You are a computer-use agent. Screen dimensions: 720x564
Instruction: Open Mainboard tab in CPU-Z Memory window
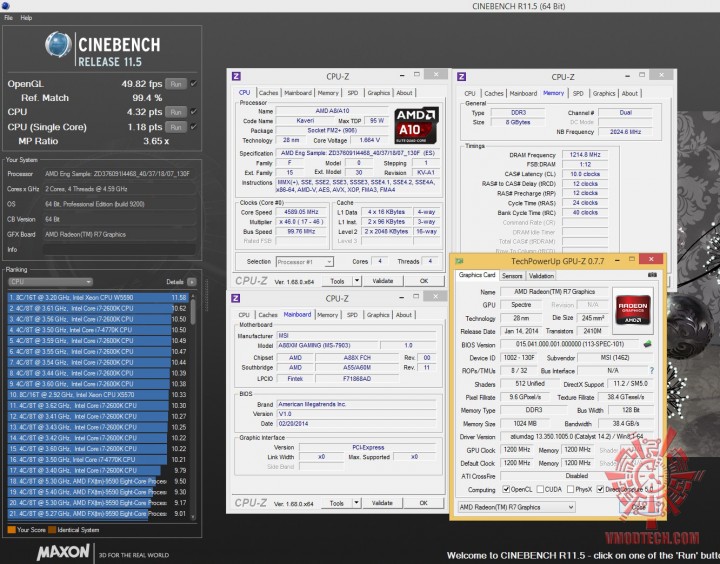(x=523, y=93)
